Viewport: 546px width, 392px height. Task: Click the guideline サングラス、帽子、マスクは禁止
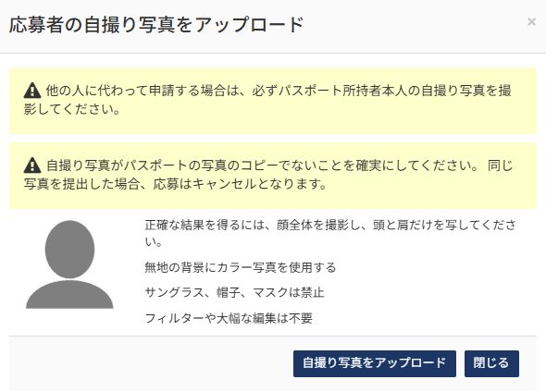(x=234, y=292)
